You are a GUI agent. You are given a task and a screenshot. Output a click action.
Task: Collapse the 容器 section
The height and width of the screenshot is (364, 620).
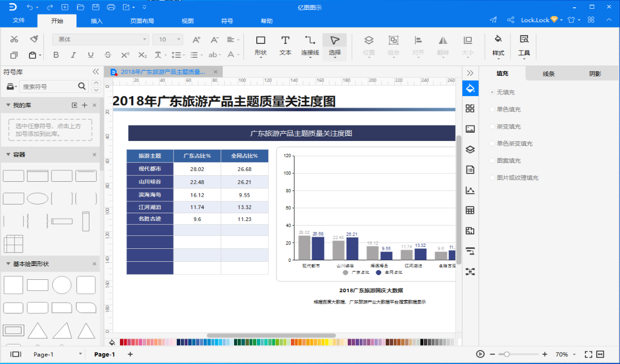click(8, 154)
